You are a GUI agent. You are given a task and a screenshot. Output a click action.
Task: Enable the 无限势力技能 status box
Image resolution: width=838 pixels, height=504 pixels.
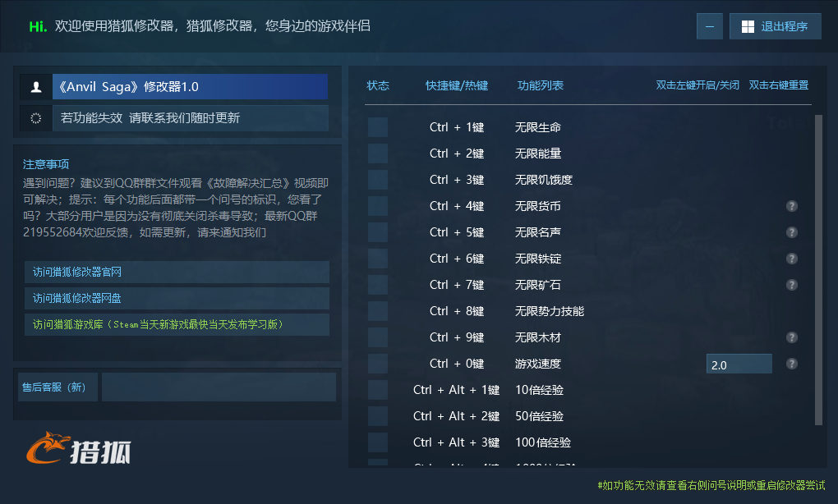click(x=378, y=311)
